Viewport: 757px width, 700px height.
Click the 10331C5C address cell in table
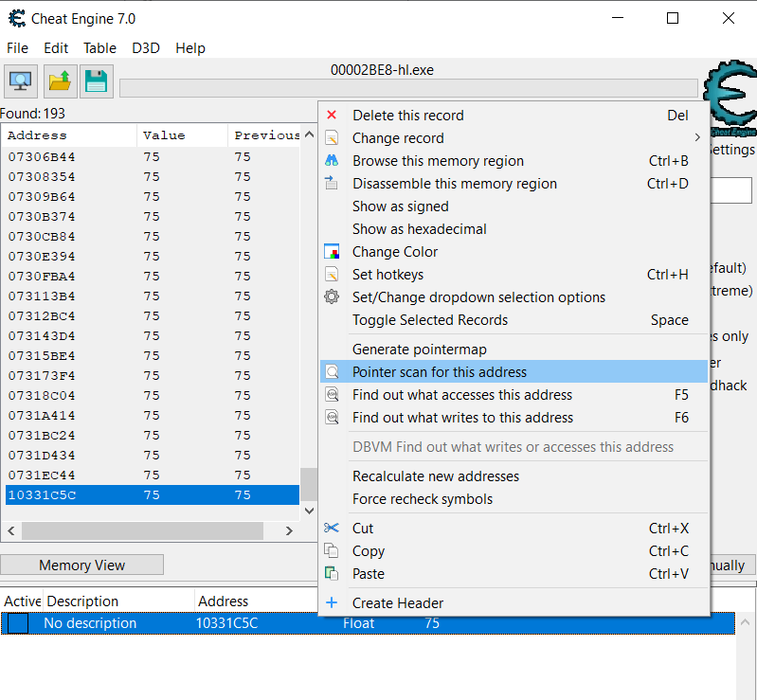pos(226,622)
